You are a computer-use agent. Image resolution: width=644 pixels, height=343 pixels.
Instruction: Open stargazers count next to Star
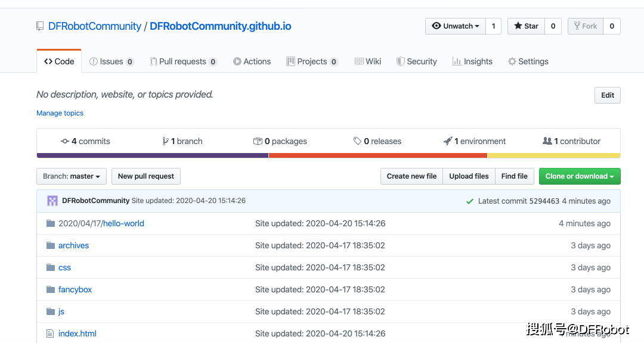click(553, 26)
